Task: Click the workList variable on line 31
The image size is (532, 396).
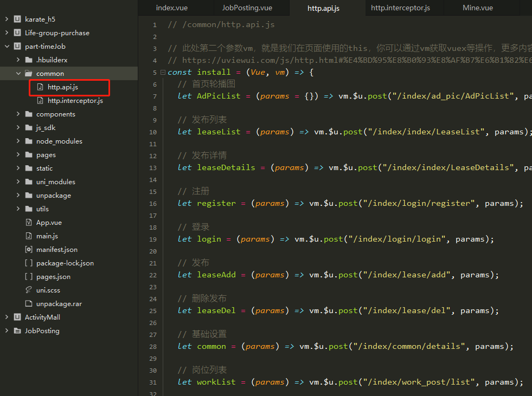Action: click(x=216, y=382)
